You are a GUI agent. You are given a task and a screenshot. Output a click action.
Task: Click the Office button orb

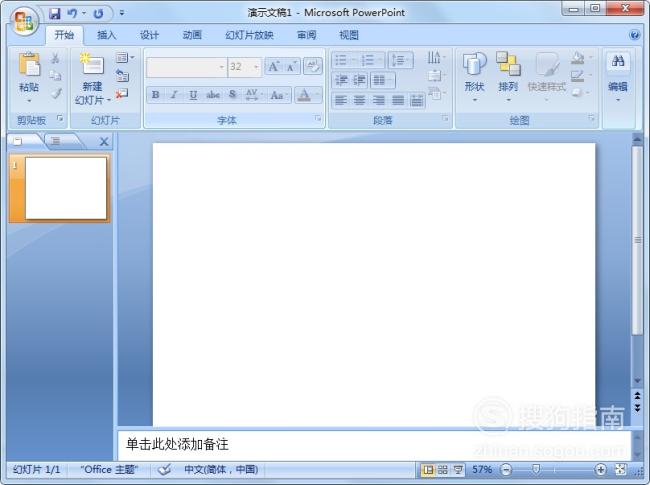tap(24, 21)
